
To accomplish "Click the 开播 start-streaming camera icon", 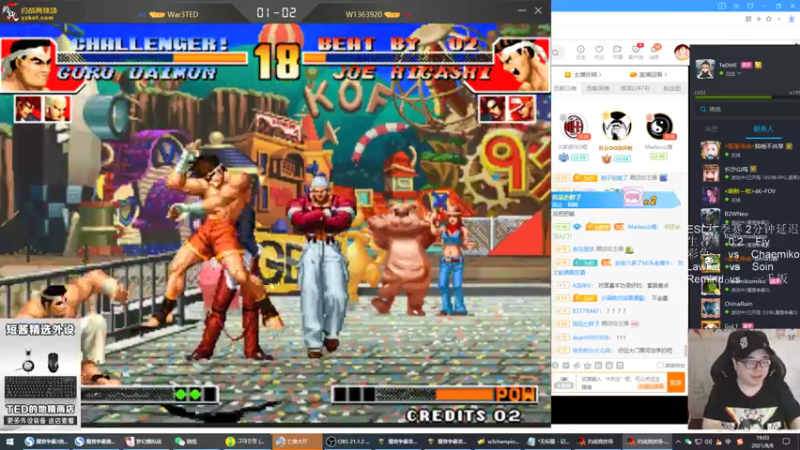I will point(617,52).
